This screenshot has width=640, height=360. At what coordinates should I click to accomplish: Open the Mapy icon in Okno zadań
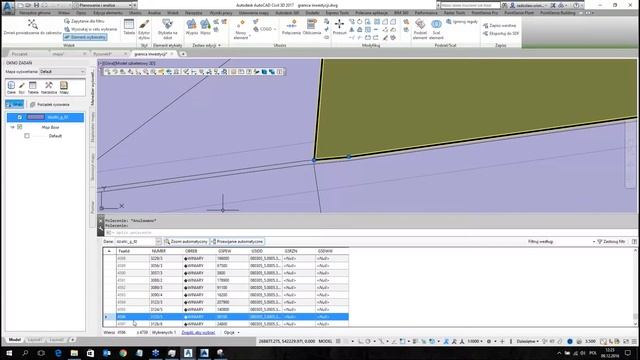point(64,87)
